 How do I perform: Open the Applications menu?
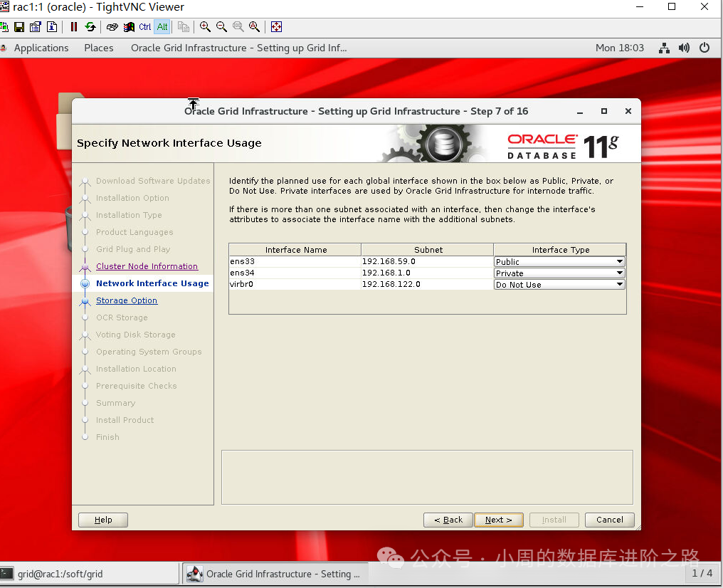coord(41,48)
